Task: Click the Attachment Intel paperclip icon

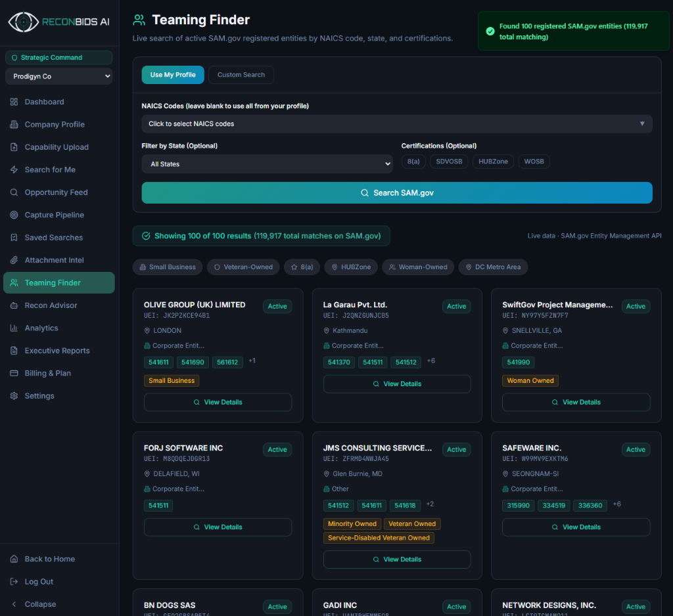Action: (14, 260)
